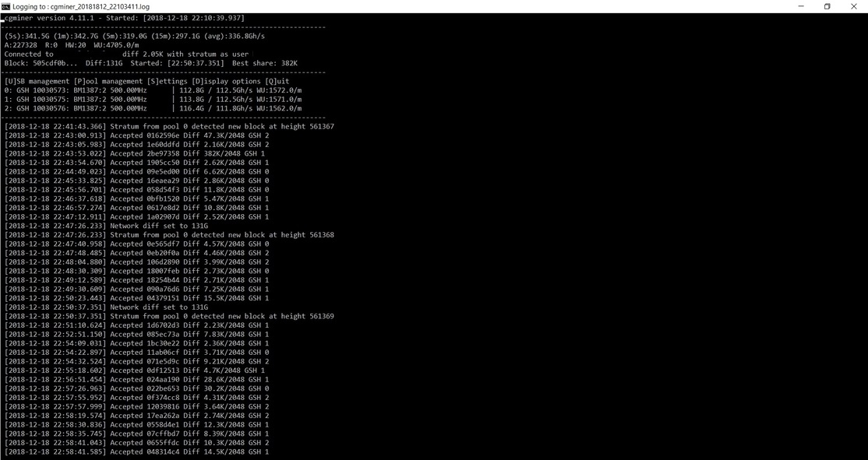Select the '[U]SB management' menu option

tap(37, 81)
